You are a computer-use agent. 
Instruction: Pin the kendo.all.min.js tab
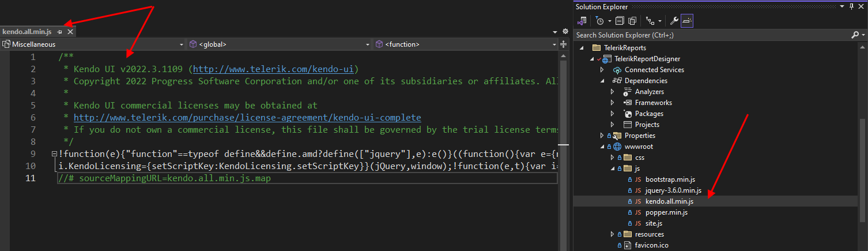click(60, 32)
